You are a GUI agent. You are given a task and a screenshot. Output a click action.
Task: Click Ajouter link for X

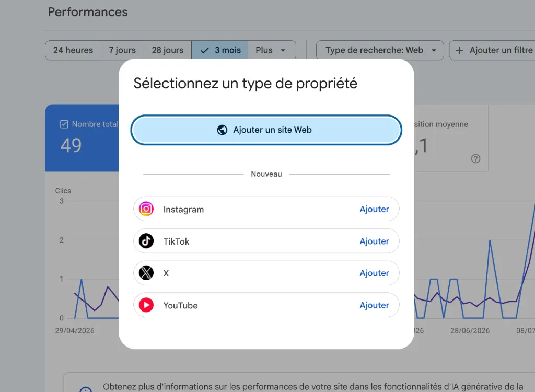pyautogui.click(x=374, y=273)
